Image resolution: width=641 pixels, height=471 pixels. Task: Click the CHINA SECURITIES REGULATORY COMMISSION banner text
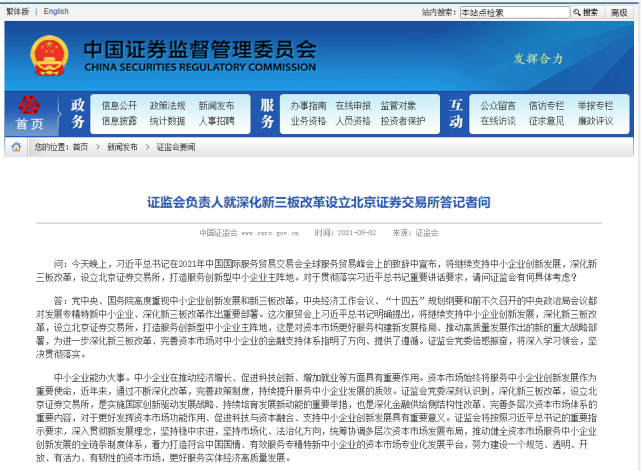click(200, 67)
